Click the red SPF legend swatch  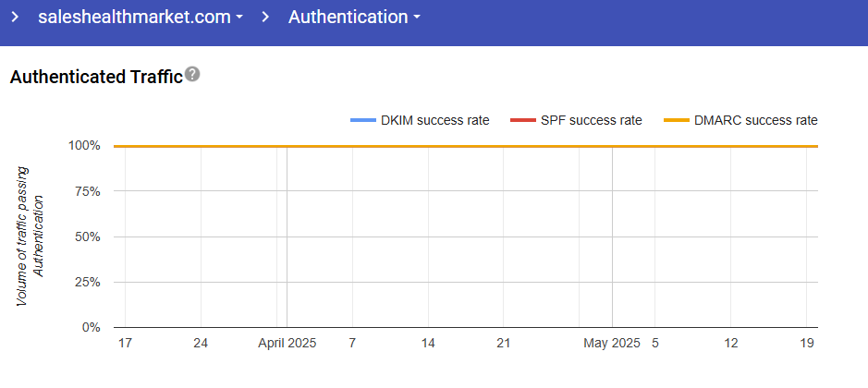point(523,120)
